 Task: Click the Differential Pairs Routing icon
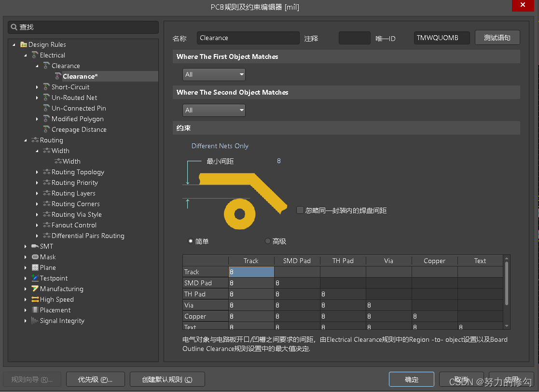(x=46, y=236)
